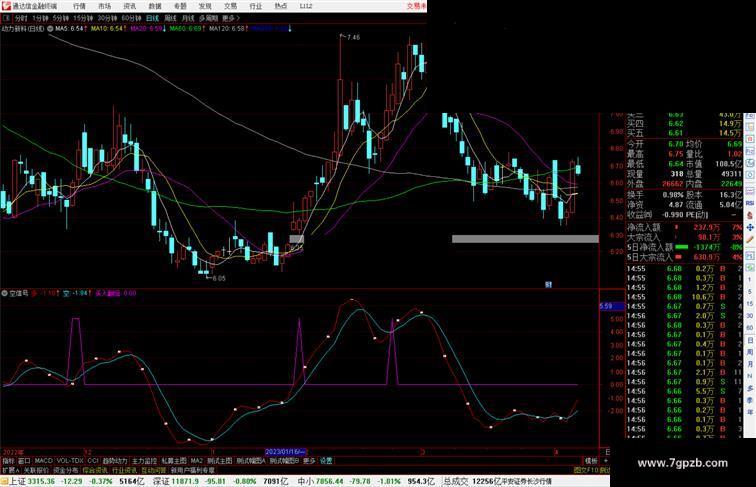Click the red money-bag icon in sidebar
The image size is (756, 487).
(750, 215)
